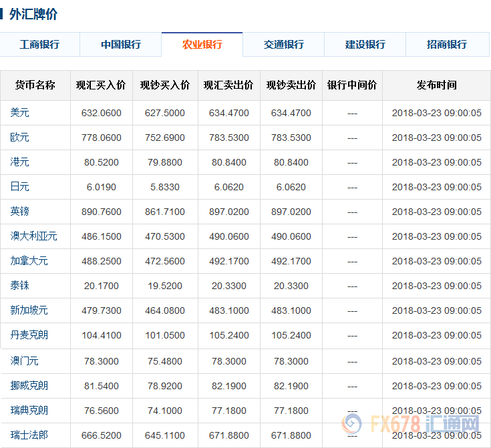
Task: Open the 澳大利亚元 currency link
Action: click(x=34, y=236)
